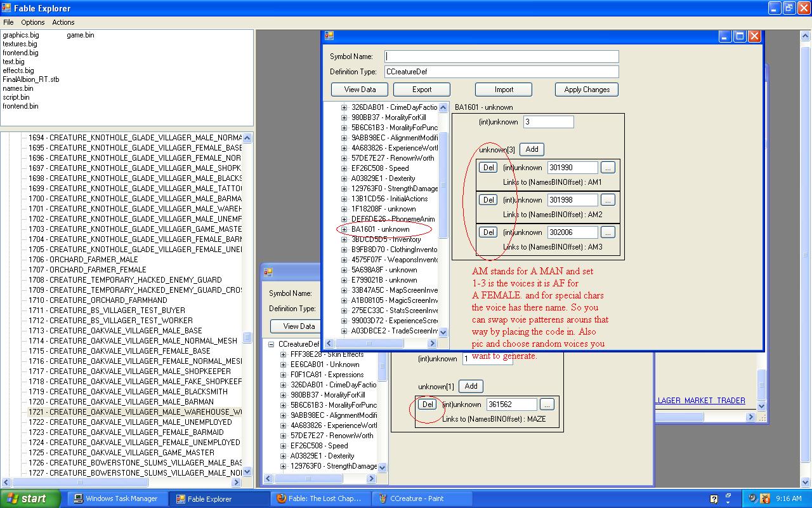This screenshot has width=812, height=508.
Task: Click browse button next to 301990
Action: tap(608, 168)
